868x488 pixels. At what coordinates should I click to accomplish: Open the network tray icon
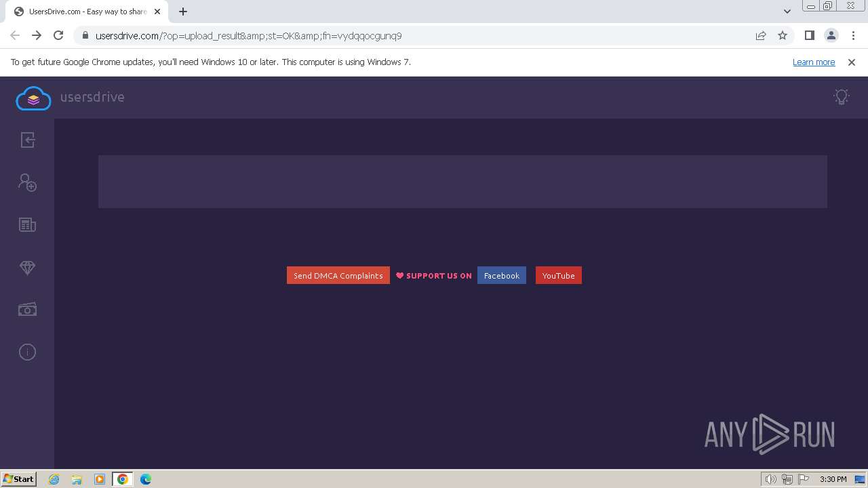pyautogui.click(x=787, y=479)
